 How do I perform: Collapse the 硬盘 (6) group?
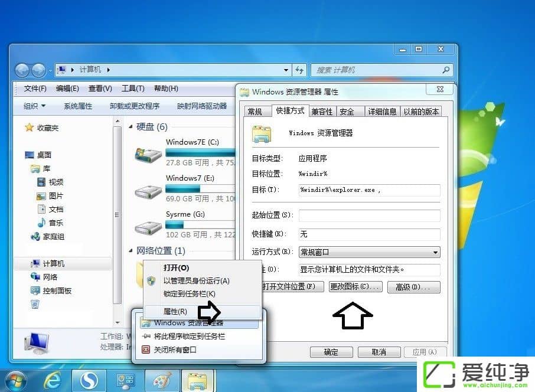tap(131, 127)
